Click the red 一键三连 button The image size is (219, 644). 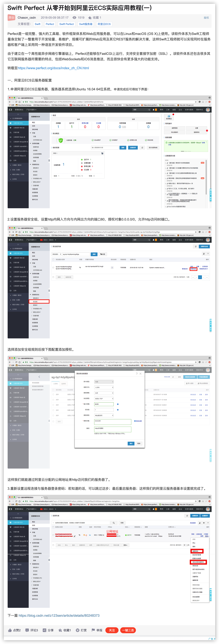pos(128,630)
